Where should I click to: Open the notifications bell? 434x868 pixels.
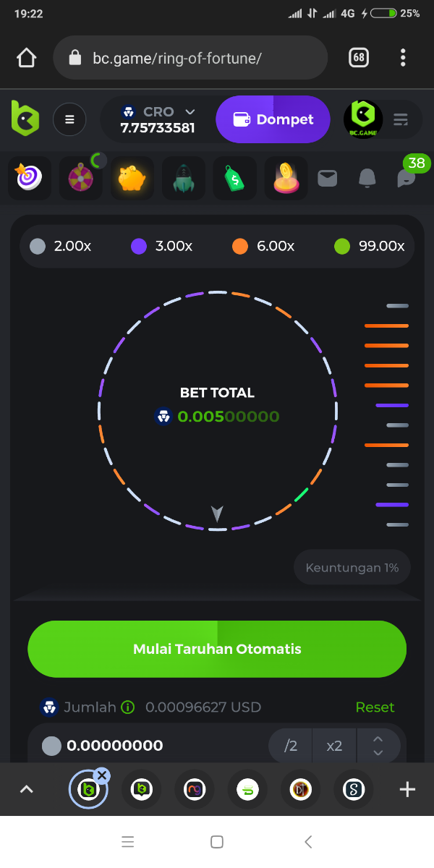[x=367, y=178]
